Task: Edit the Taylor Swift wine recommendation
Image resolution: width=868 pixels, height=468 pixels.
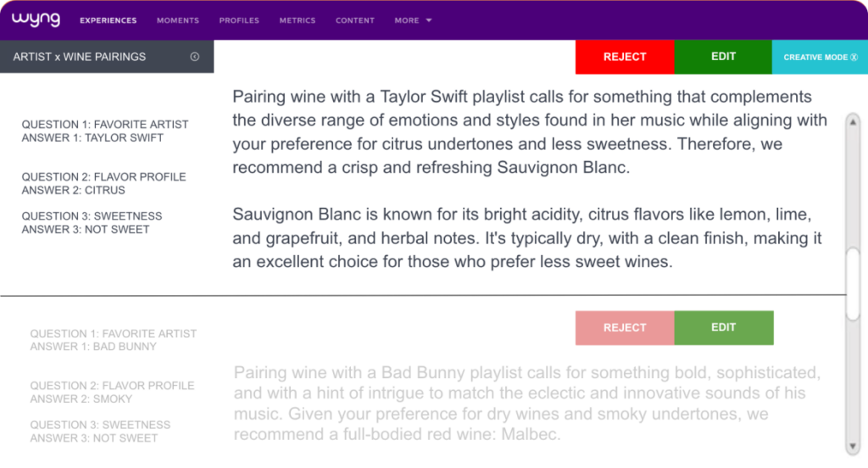Action: (x=723, y=57)
